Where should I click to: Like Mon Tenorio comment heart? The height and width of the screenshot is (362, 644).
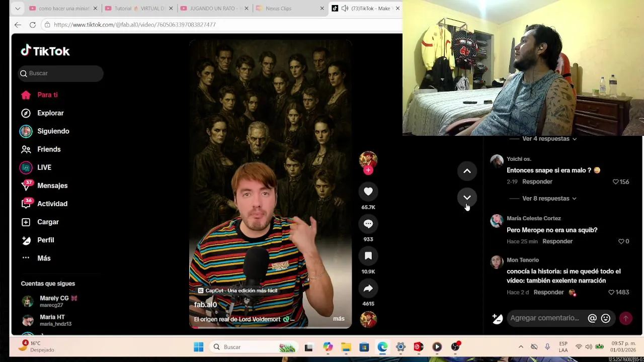(611, 292)
